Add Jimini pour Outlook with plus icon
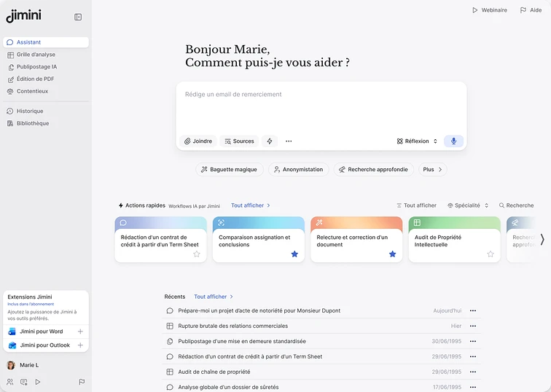The width and height of the screenshot is (551, 392). tap(80, 345)
